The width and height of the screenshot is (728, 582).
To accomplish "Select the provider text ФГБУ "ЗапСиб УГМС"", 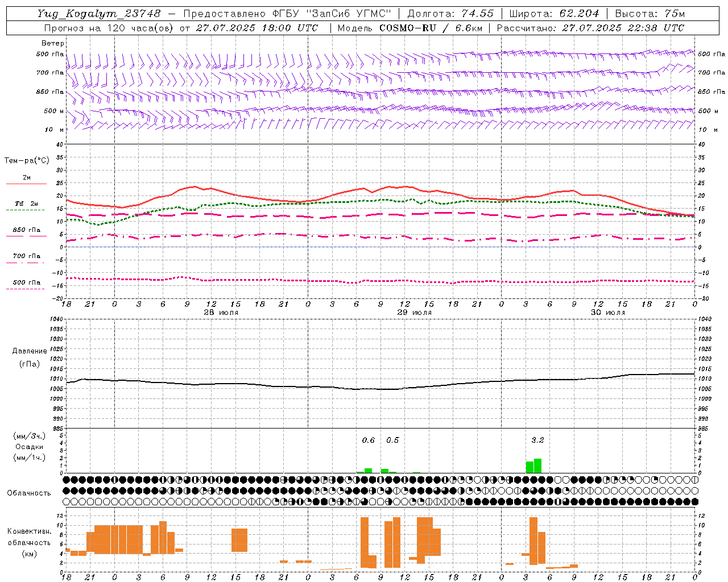I will 331,14.
